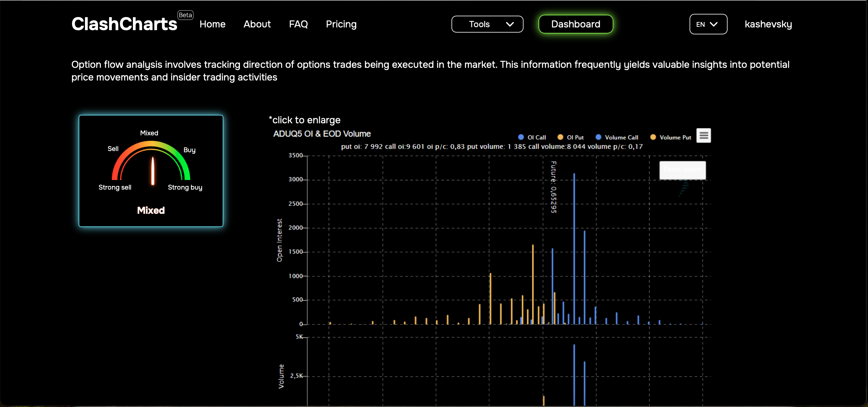Click the Reset zoom button
The width and height of the screenshot is (868, 407).
tap(682, 170)
